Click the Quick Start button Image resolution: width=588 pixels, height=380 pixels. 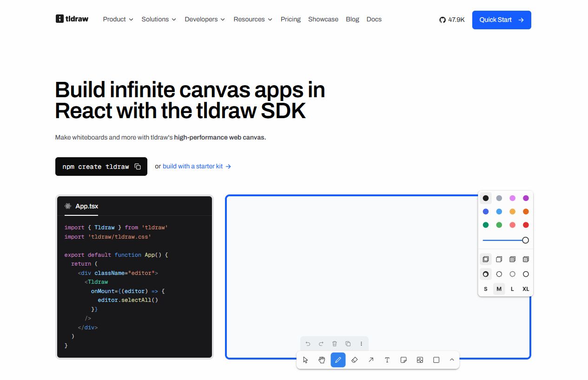click(502, 20)
